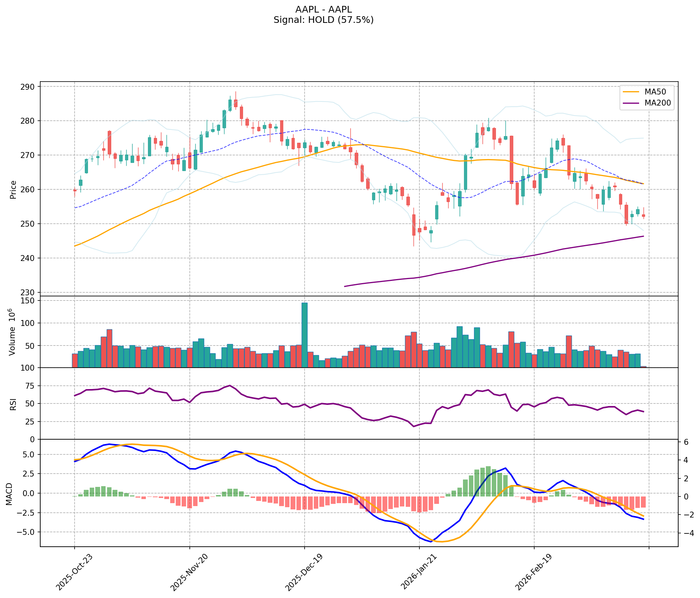The image size is (700, 598).
Task: Click the "Price" y-axis label
Action: (x=13, y=189)
